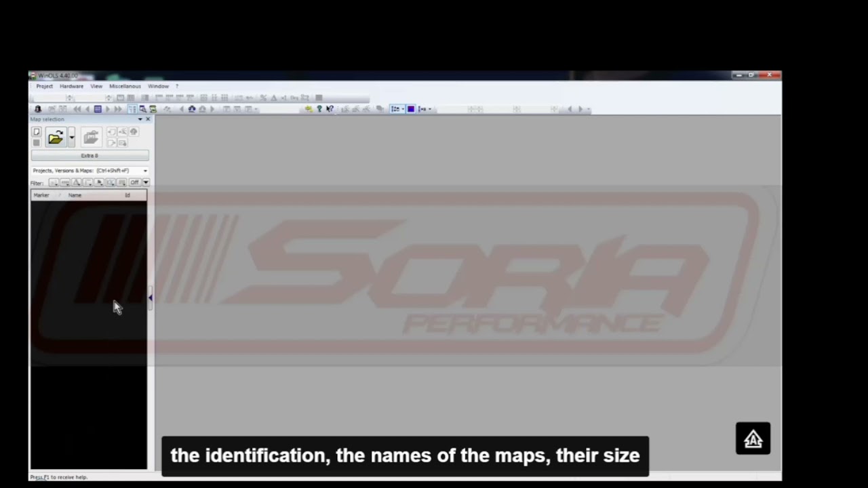Open the Miscellanous menu
The width and height of the screenshot is (868, 488).
(x=125, y=86)
